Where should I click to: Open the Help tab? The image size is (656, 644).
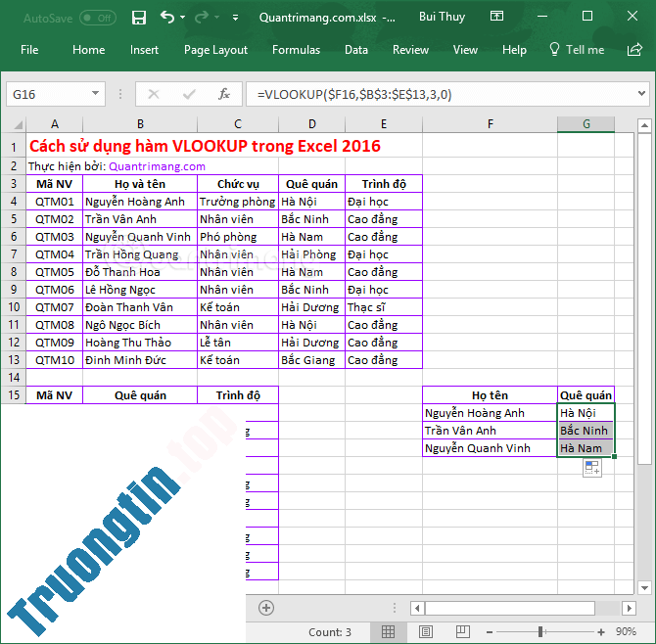click(x=514, y=50)
